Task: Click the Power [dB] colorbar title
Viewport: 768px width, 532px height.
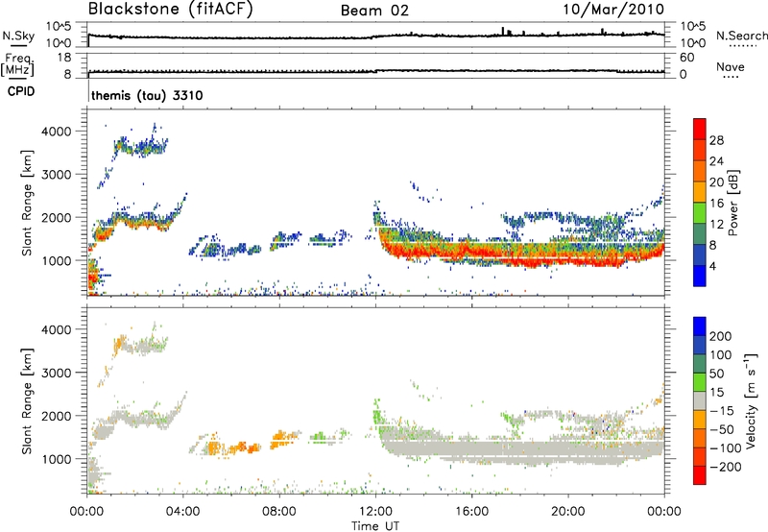Action: click(732, 203)
